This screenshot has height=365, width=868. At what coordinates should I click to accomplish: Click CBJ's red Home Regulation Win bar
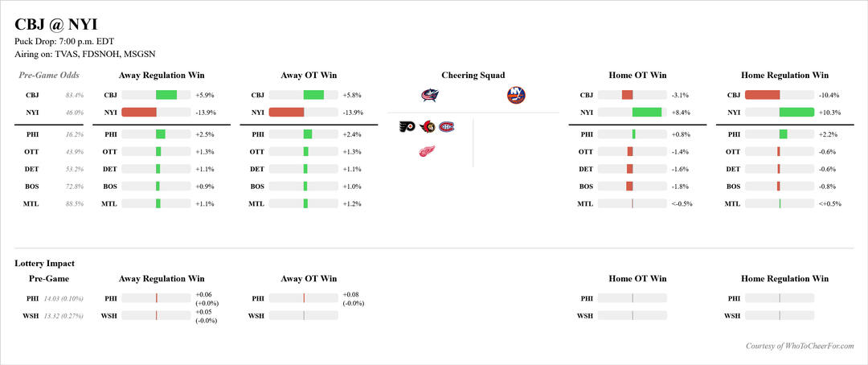pyautogui.click(x=762, y=95)
